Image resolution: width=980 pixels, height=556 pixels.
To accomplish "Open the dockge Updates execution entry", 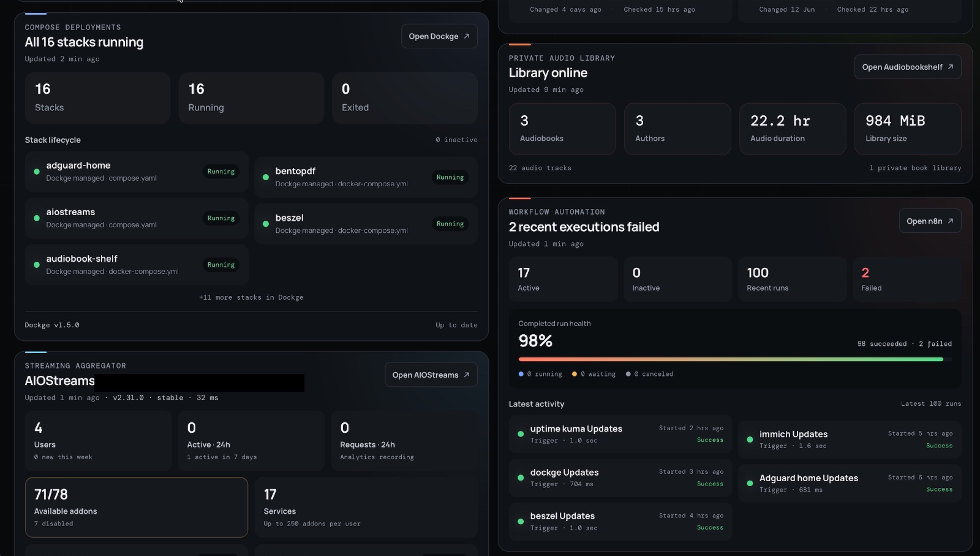I will [620, 478].
